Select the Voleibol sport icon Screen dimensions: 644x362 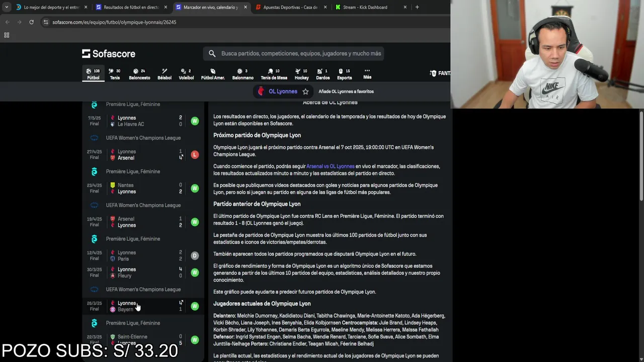tap(186, 74)
